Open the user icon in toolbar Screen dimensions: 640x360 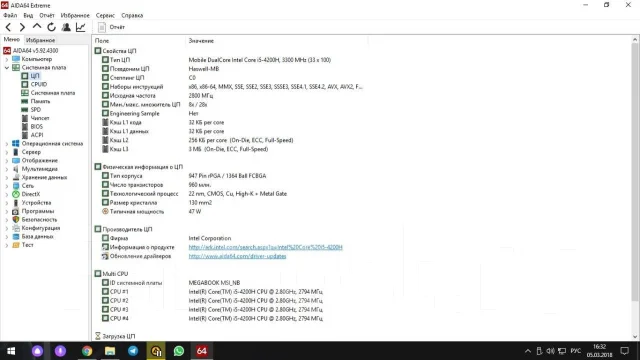66,27
